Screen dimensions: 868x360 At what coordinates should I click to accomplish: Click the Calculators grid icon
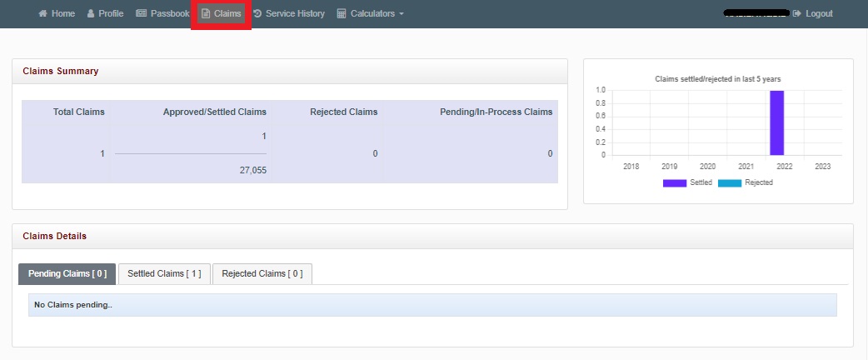(x=342, y=14)
